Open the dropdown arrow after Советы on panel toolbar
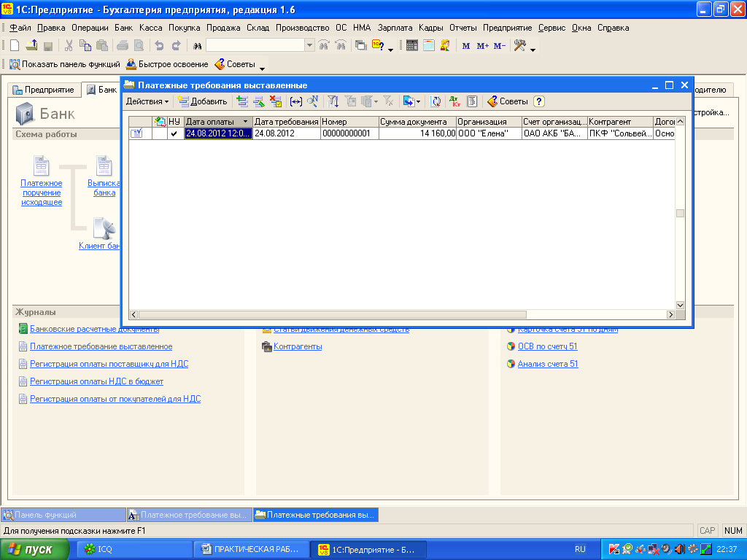Screen dimensions: 747x560 tap(262, 68)
